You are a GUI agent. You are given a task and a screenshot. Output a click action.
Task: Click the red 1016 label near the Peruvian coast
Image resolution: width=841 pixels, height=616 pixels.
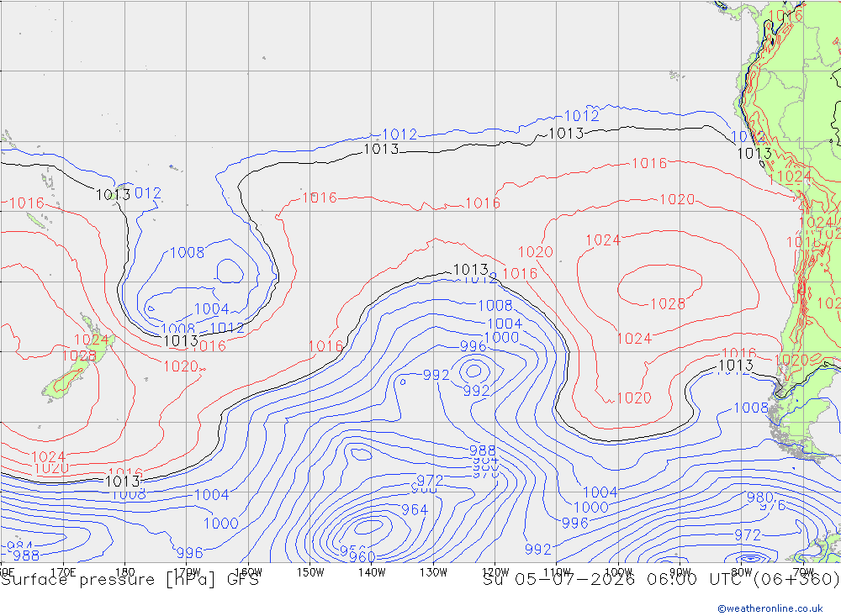tap(649, 163)
